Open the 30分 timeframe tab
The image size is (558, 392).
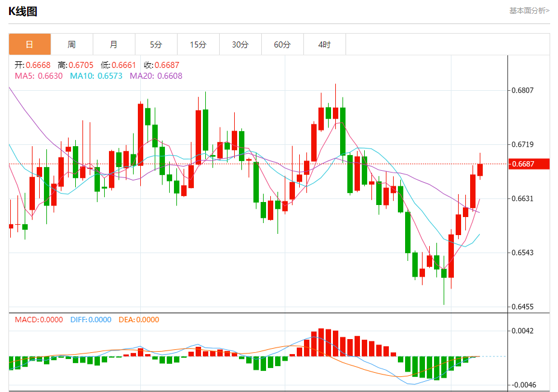240,44
